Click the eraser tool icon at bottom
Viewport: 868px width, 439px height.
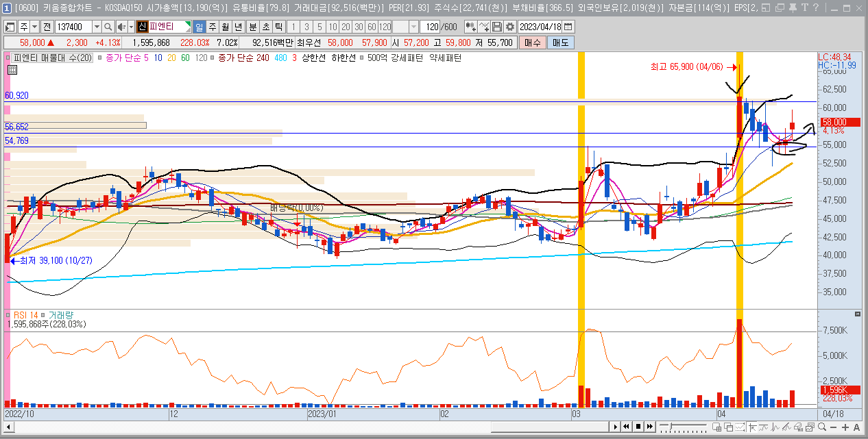[798, 427]
